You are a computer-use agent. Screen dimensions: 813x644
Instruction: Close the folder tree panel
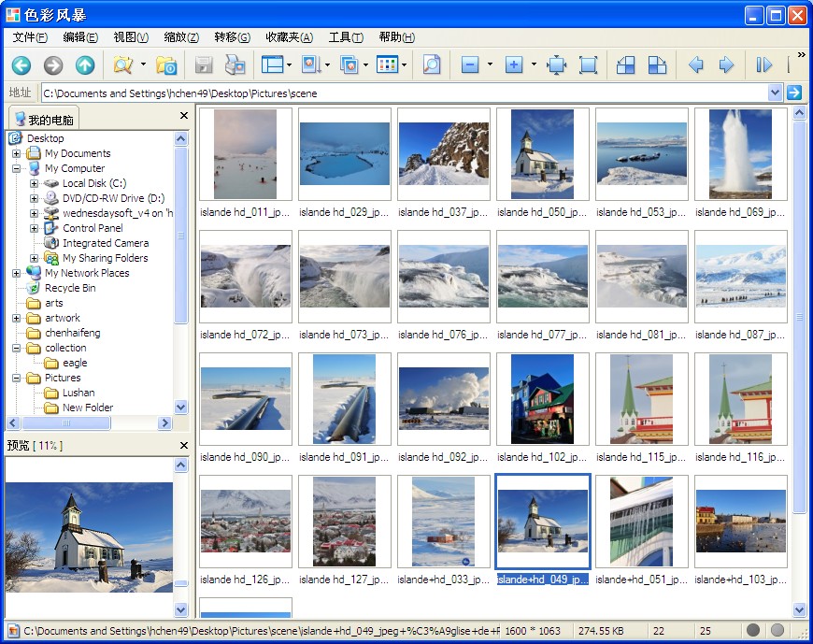pyautogui.click(x=184, y=116)
